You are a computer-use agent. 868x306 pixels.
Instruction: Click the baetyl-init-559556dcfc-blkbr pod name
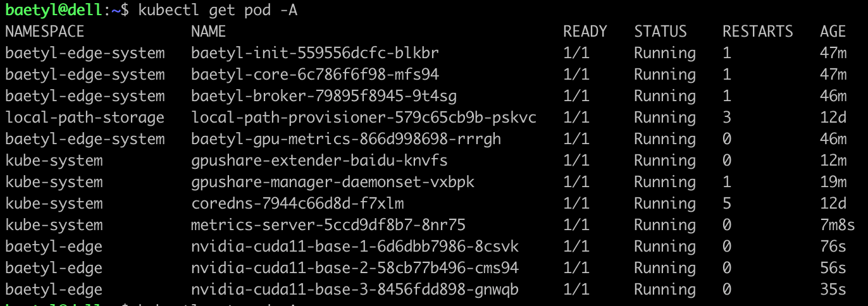[x=315, y=53]
